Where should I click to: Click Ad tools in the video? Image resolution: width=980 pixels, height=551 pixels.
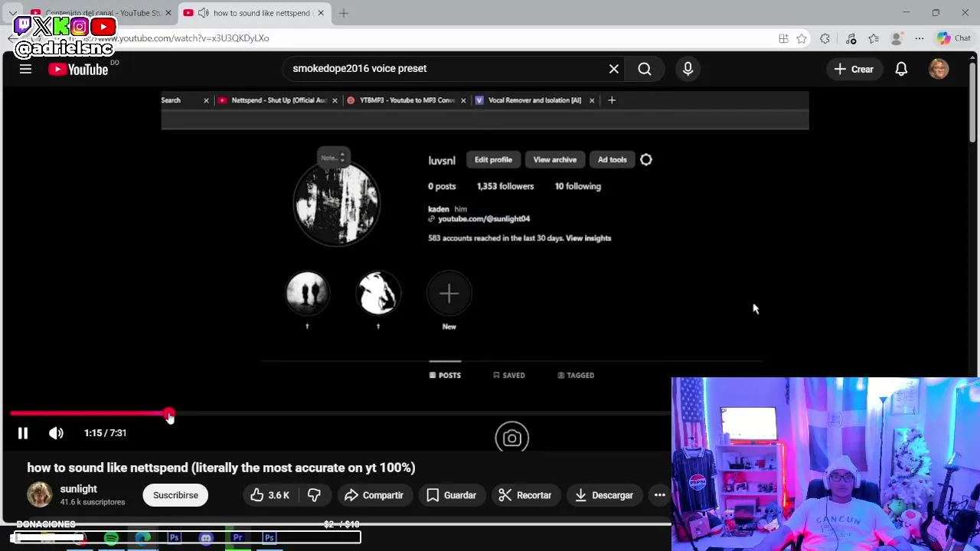pos(612,159)
